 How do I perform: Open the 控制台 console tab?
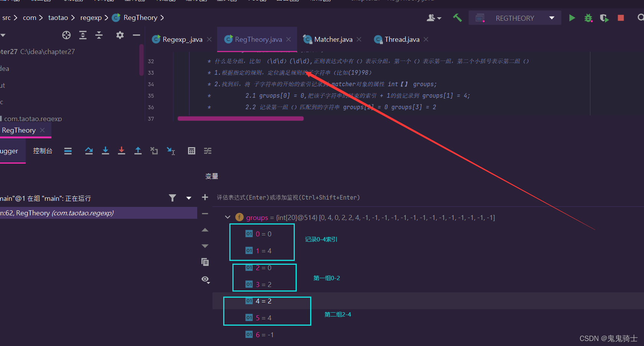click(42, 151)
